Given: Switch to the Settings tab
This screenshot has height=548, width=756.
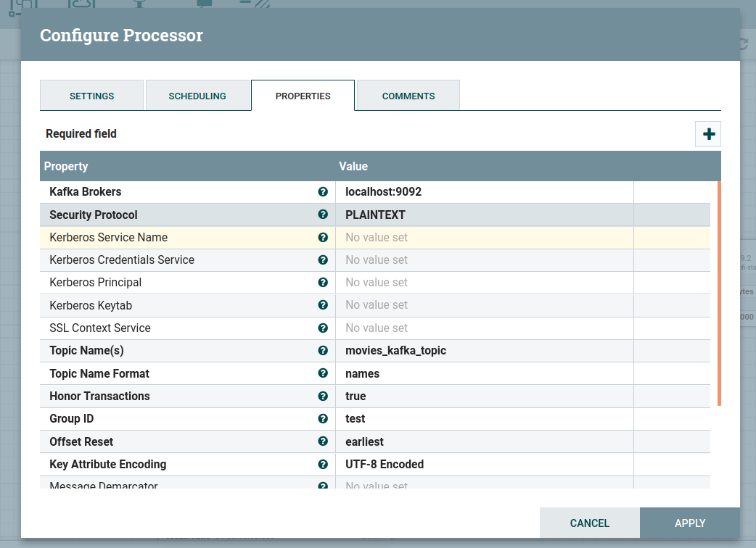Looking at the screenshot, I should click(91, 96).
